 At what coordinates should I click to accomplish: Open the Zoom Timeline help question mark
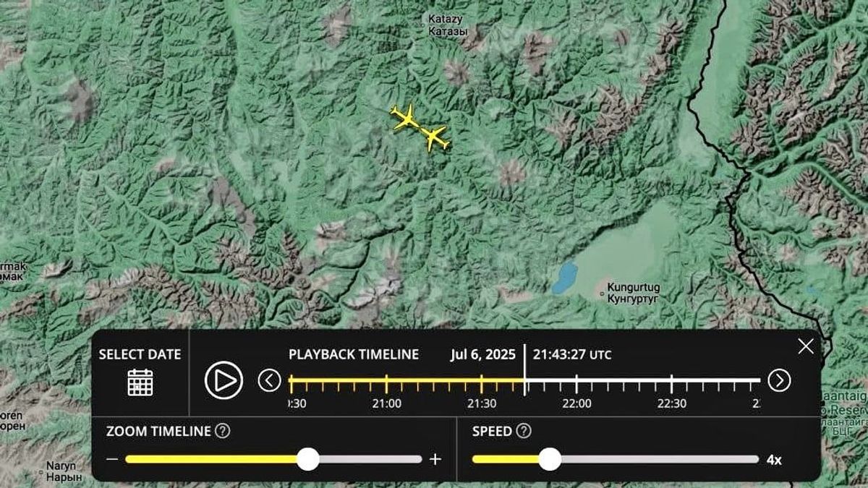tap(223, 432)
